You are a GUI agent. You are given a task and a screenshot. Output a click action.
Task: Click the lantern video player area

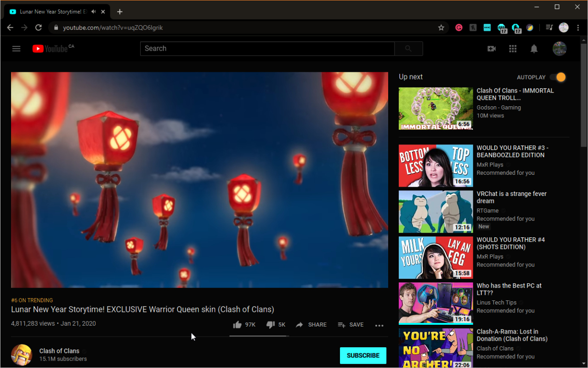(199, 180)
